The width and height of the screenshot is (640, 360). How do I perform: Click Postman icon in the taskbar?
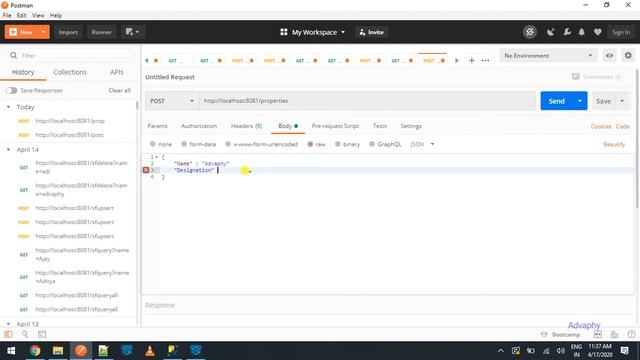81,351
